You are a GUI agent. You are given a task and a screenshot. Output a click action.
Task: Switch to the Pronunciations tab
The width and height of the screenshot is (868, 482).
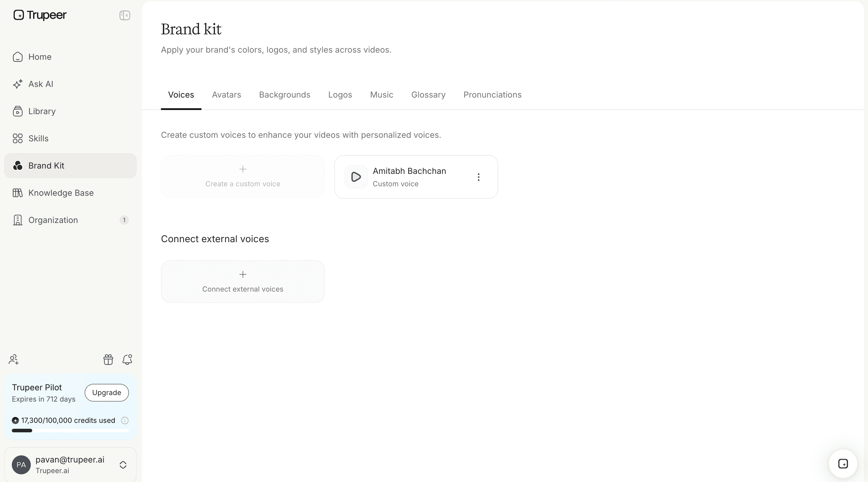point(492,95)
